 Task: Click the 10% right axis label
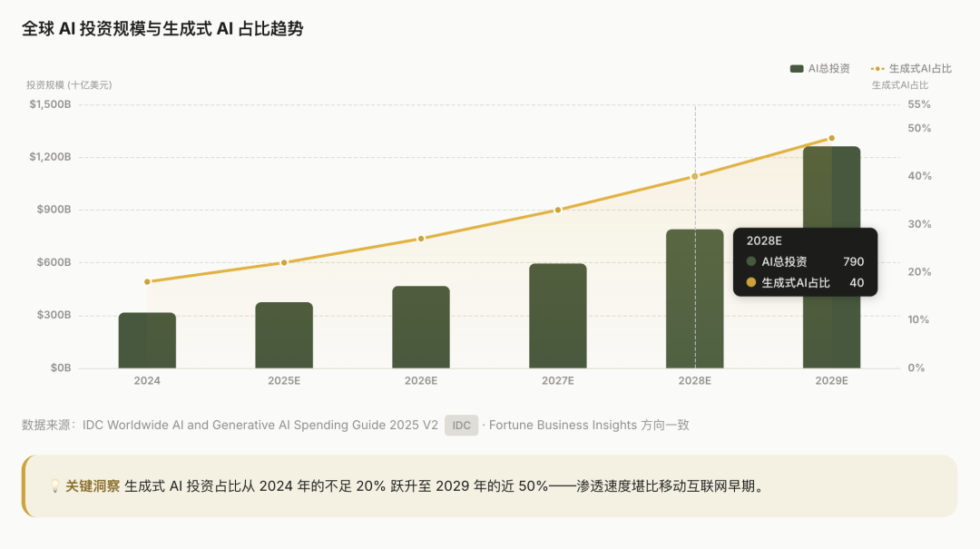[x=918, y=320]
